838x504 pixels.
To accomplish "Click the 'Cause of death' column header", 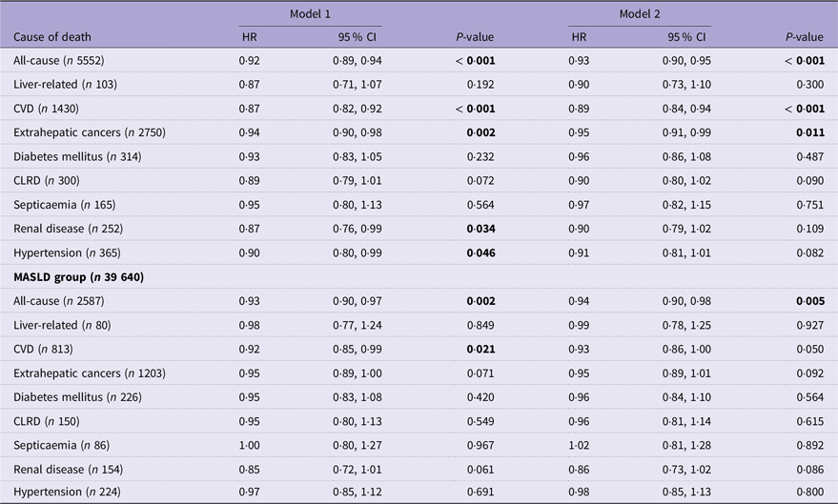I will pos(52,37).
